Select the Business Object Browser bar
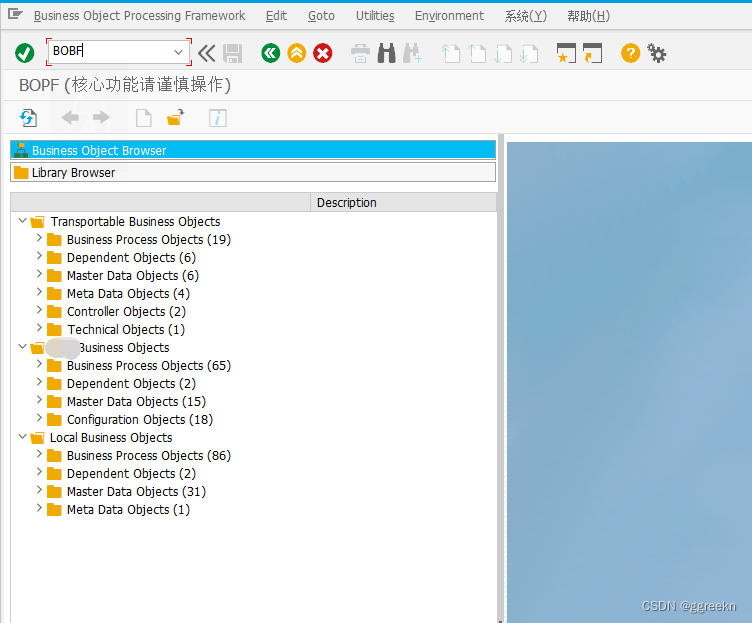The image size is (752, 623). pyautogui.click(x=253, y=150)
